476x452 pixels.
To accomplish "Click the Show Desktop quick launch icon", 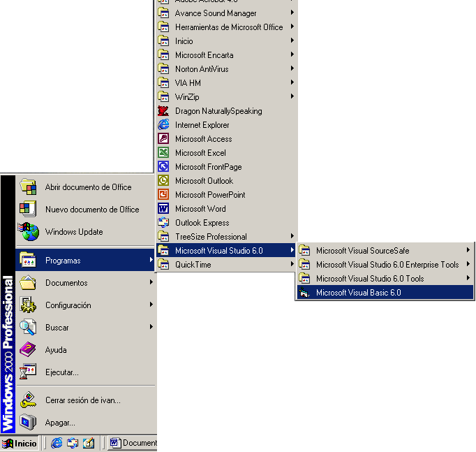I will (89, 443).
